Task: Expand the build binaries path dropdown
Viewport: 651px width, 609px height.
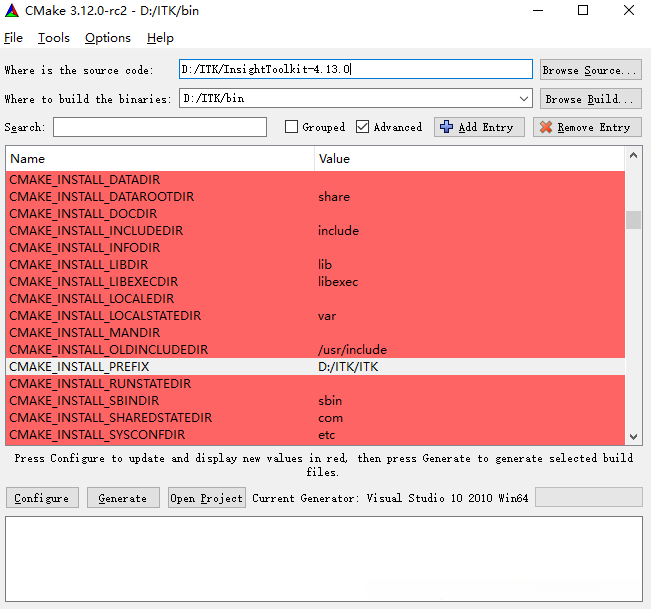Action: tap(524, 98)
